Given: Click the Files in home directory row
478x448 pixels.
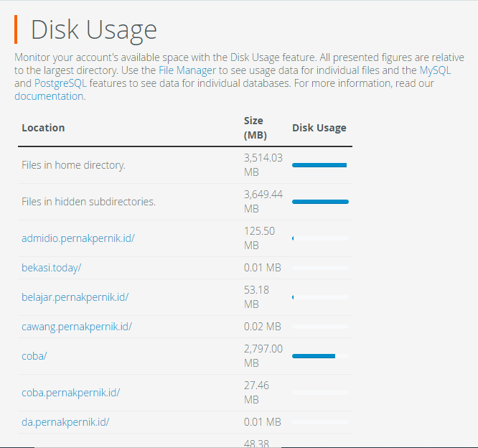Looking at the screenshot, I should [73, 165].
